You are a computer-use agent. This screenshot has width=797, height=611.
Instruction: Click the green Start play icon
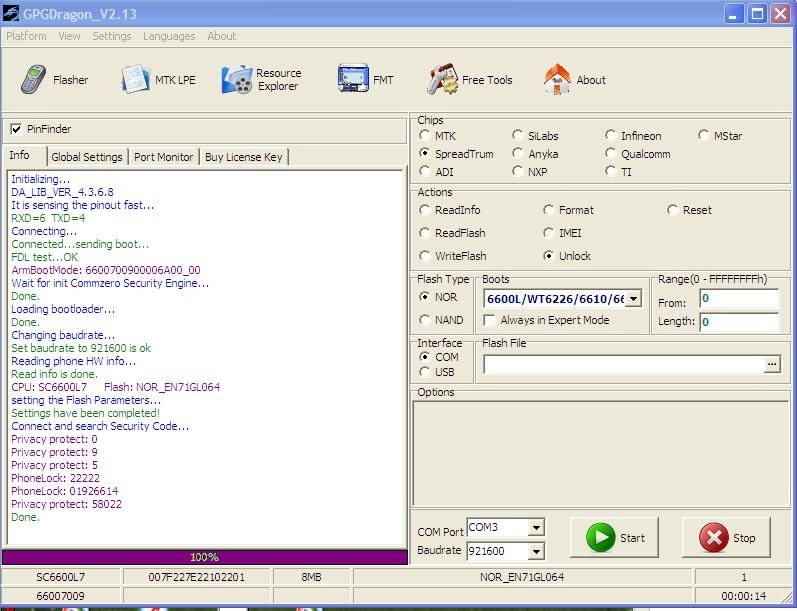pos(600,537)
